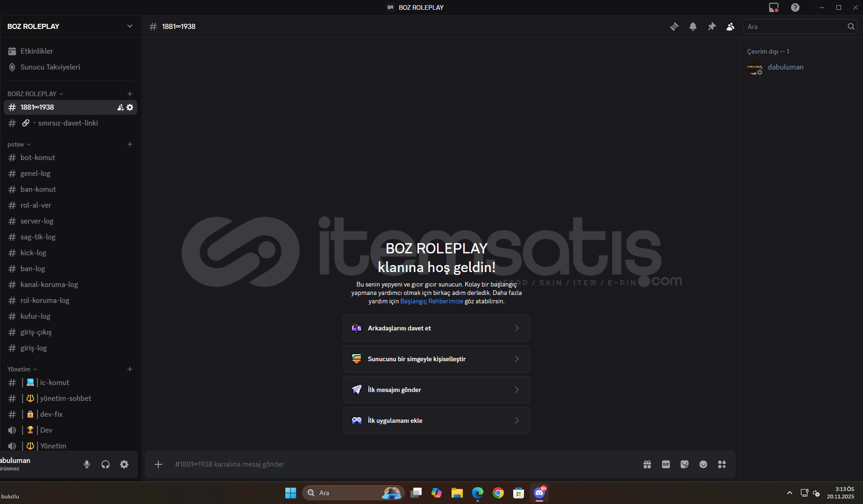Collapse the BORZ ROLEPLAY category

coord(35,94)
